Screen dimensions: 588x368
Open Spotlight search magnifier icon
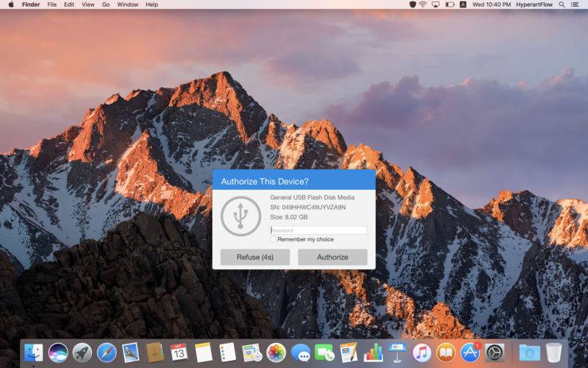click(x=562, y=4)
